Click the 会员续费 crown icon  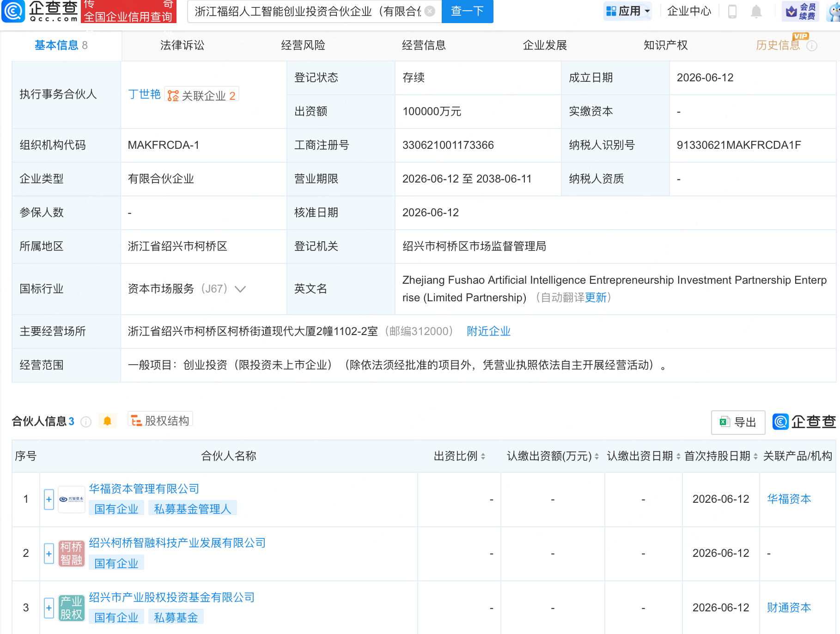tap(801, 11)
